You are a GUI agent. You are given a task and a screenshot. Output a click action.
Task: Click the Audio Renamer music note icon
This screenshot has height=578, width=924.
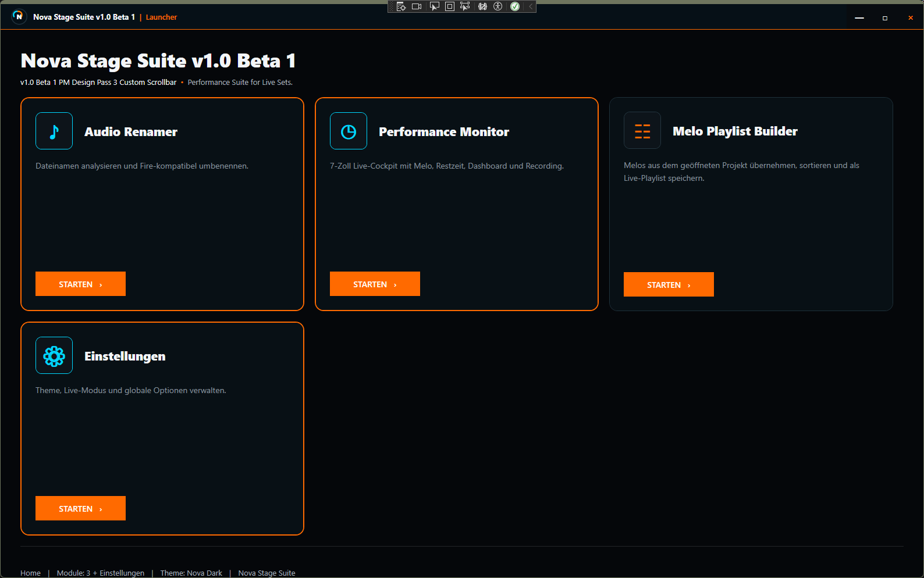pos(54,131)
